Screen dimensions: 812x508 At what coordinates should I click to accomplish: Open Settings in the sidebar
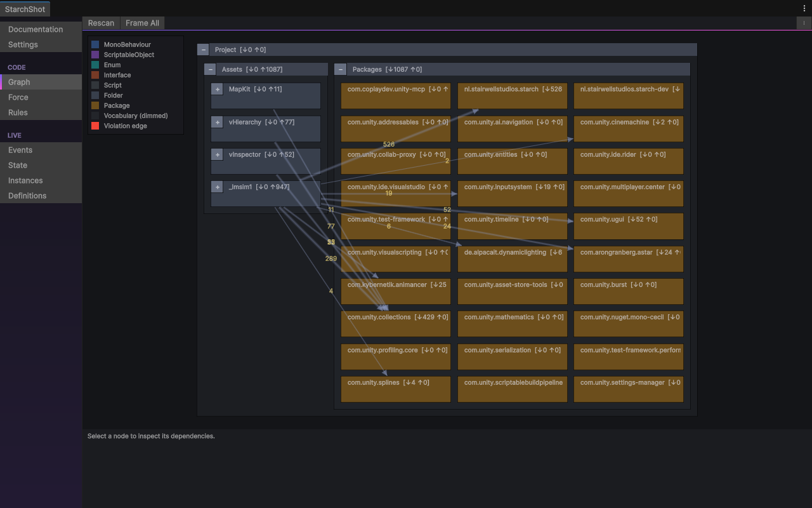point(41,44)
